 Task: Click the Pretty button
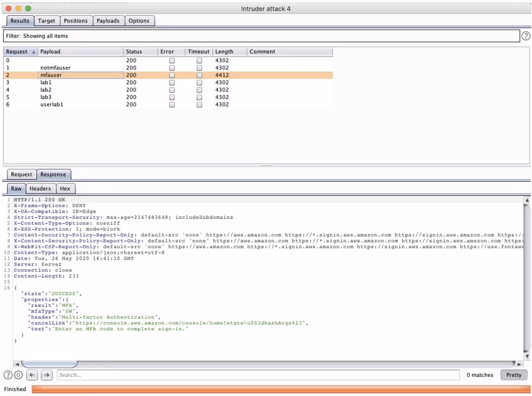coord(514,375)
